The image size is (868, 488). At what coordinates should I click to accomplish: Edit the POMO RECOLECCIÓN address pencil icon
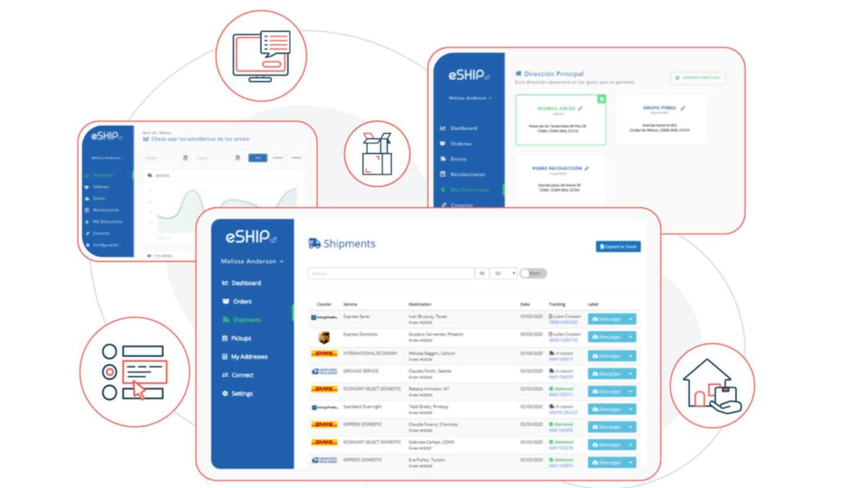(587, 168)
